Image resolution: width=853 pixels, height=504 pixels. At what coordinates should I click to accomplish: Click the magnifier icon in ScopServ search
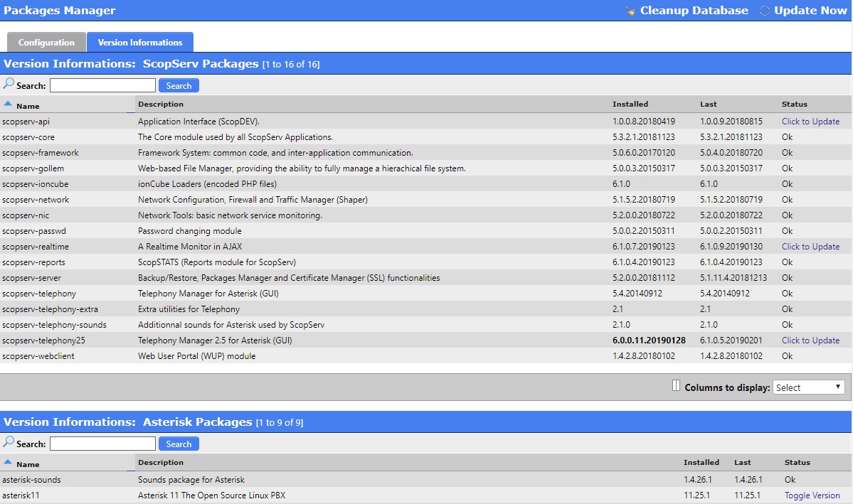click(x=8, y=85)
